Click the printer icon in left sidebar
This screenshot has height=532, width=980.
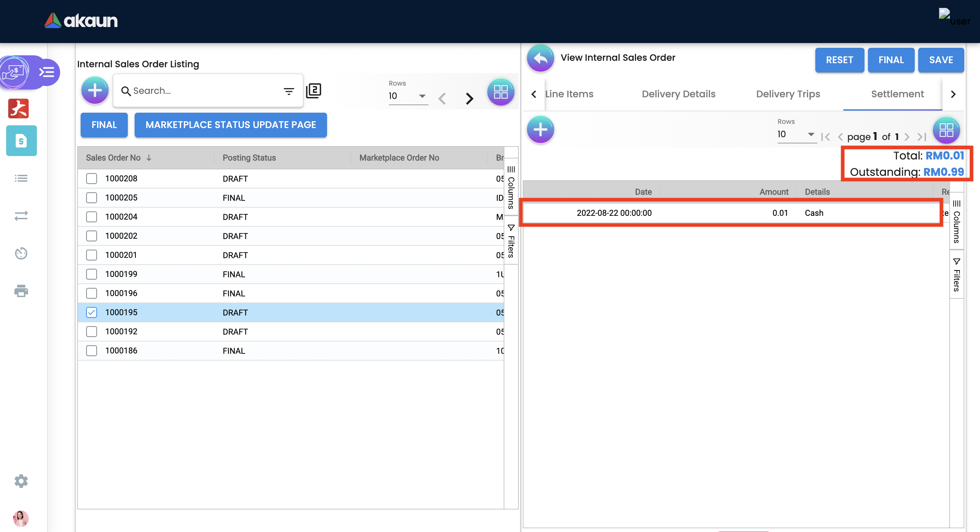point(21,291)
